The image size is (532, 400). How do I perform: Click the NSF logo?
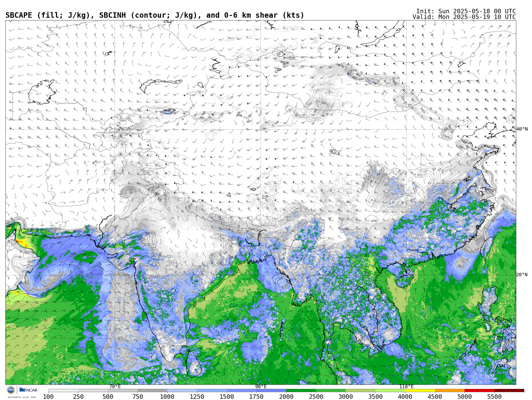(11, 390)
